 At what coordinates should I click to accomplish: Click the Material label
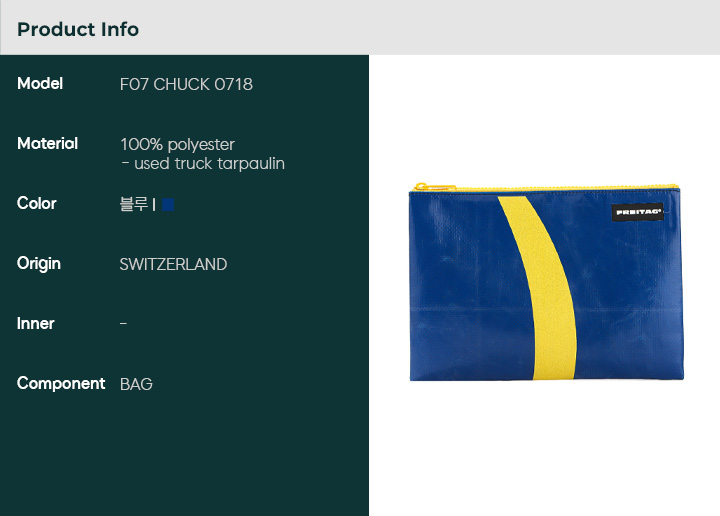pyautogui.click(x=47, y=144)
